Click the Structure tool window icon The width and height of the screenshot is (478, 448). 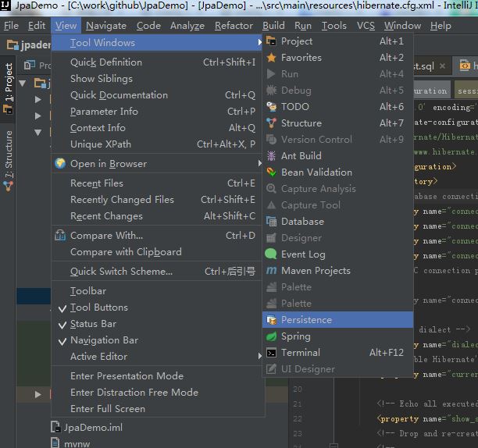(271, 123)
